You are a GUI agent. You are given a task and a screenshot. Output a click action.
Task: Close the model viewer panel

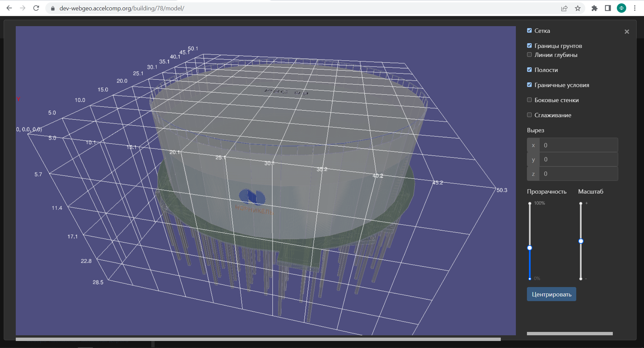coord(627,32)
